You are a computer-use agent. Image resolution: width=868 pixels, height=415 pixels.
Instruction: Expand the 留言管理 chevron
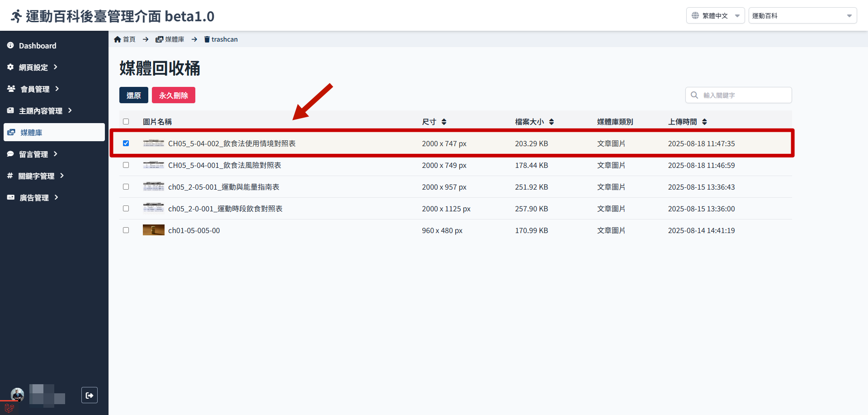tap(56, 154)
